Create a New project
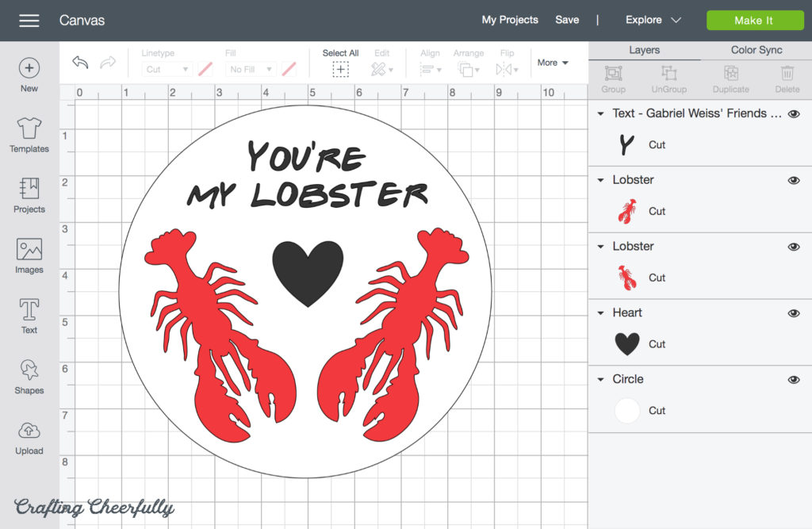Image resolution: width=812 pixels, height=529 pixels. click(29, 75)
